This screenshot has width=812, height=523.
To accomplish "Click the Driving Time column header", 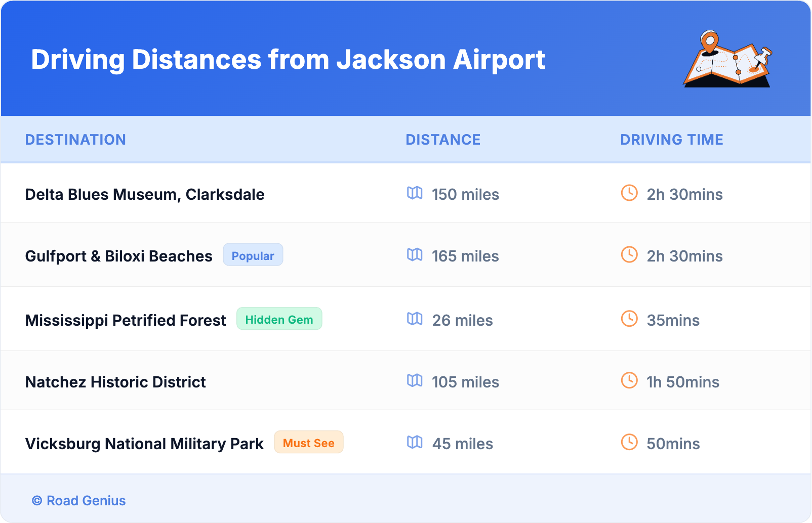I will (671, 140).
